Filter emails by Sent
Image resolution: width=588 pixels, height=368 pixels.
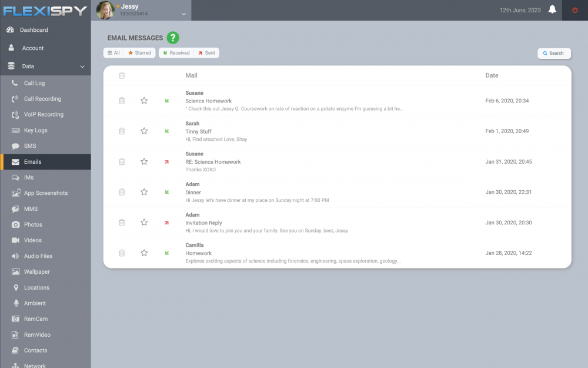point(206,53)
